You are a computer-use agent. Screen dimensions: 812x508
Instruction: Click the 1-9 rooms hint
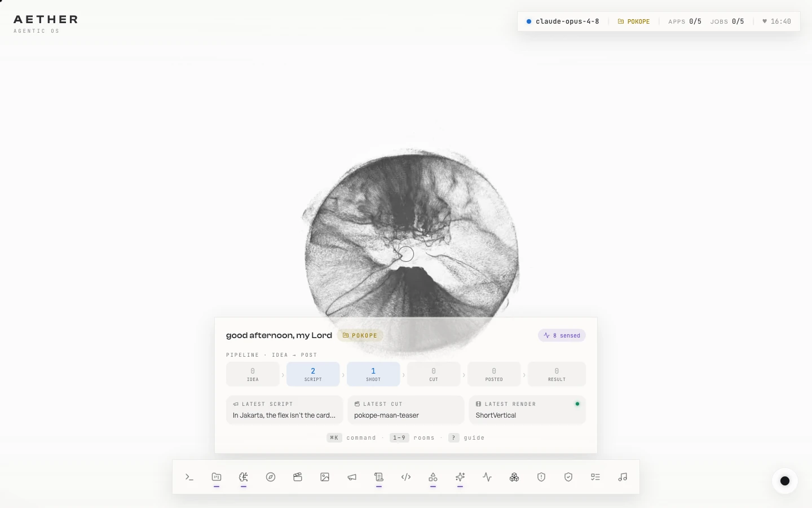click(x=412, y=437)
